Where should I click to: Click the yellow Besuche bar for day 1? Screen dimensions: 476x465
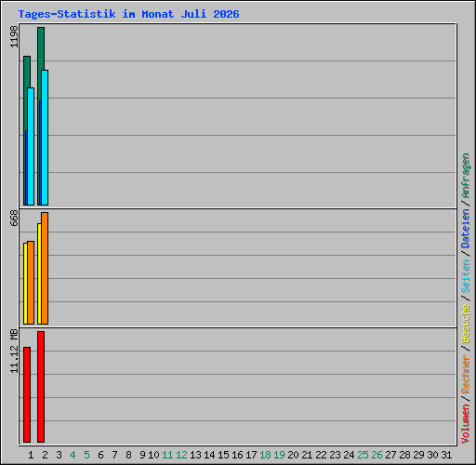tap(25, 284)
